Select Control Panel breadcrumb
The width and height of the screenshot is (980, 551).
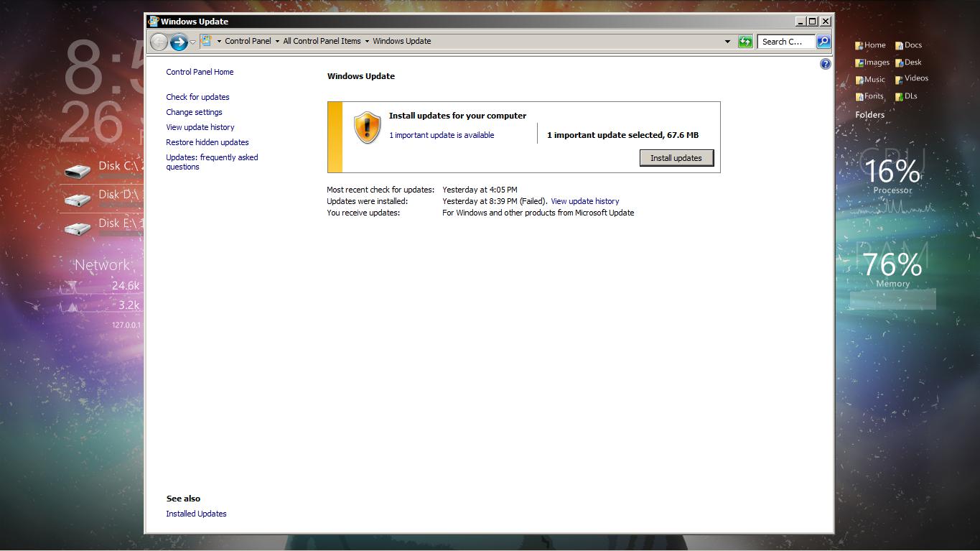pyautogui.click(x=248, y=41)
